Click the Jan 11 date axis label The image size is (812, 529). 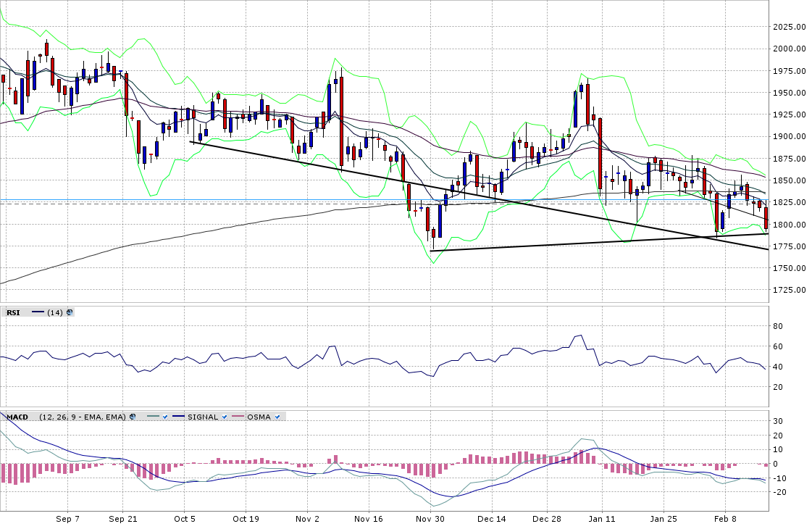coord(601,519)
